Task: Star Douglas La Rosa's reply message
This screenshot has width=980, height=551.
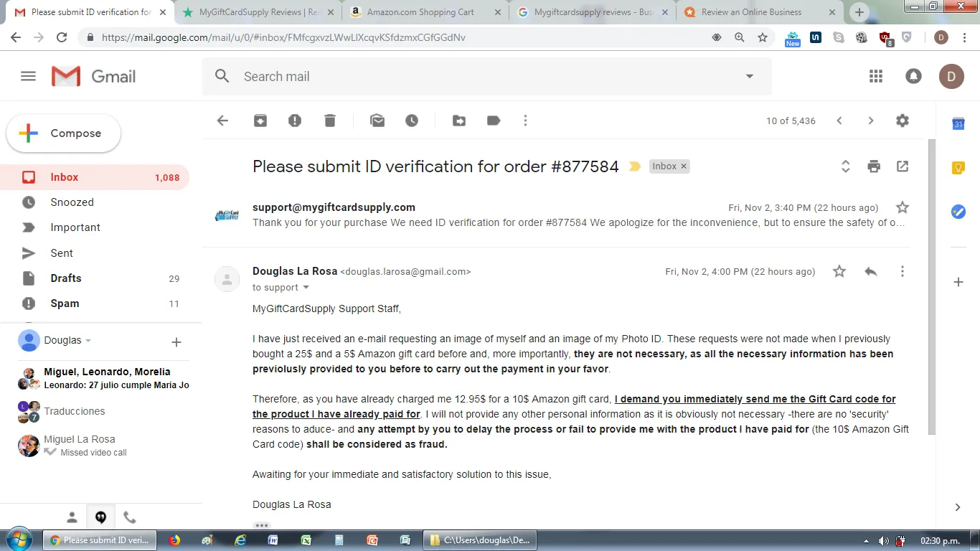Action: coord(839,272)
